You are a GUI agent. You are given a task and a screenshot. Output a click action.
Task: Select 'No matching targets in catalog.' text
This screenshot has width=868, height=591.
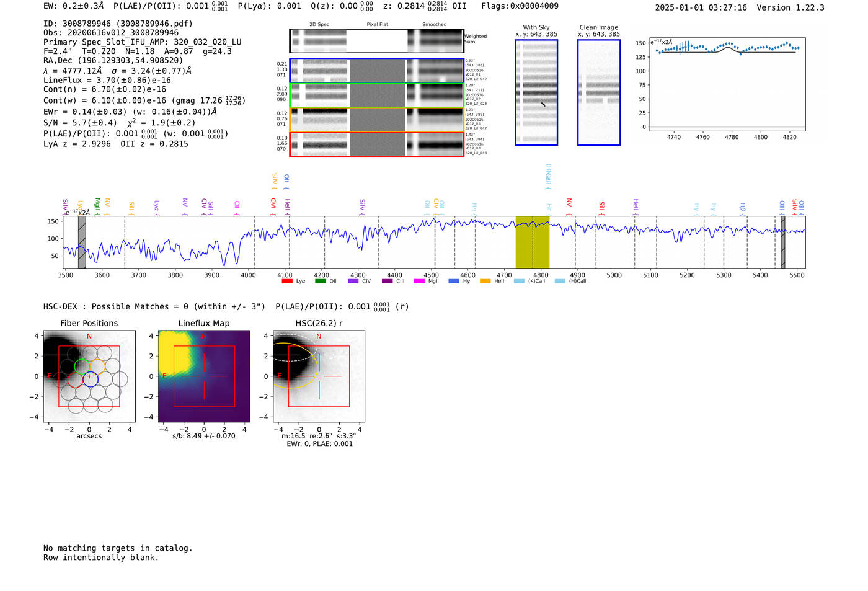coord(118,548)
